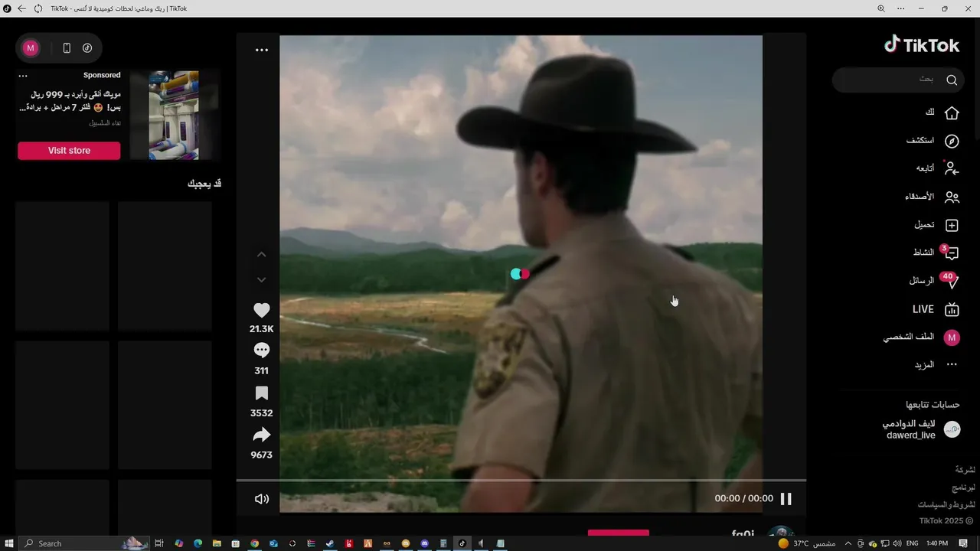Click the 1:40 PM taskbar clock
This screenshot has width=980, height=551.
[937, 543]
